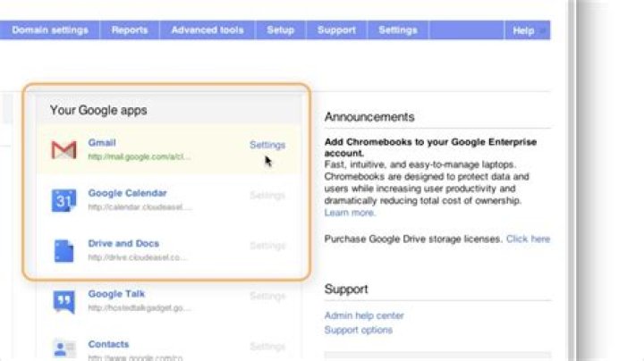Click here to purchase Drive storage licenses
The width and height of the screenshot is (644, 361).
[528, 239]
